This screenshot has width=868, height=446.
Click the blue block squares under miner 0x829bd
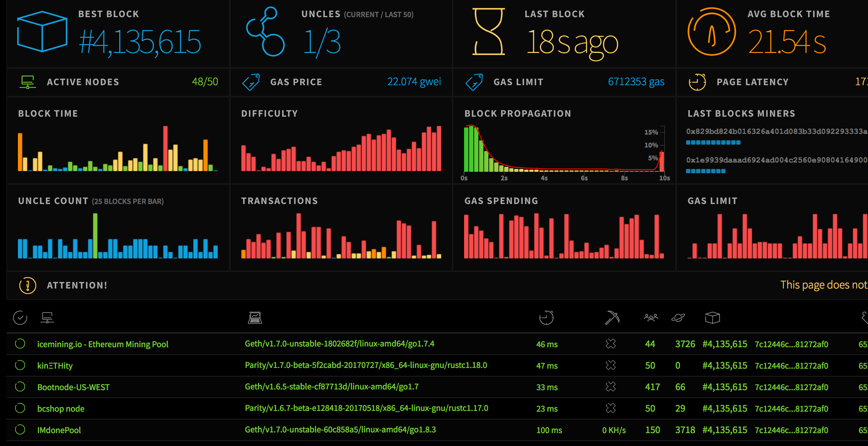(x=713, y=142)
